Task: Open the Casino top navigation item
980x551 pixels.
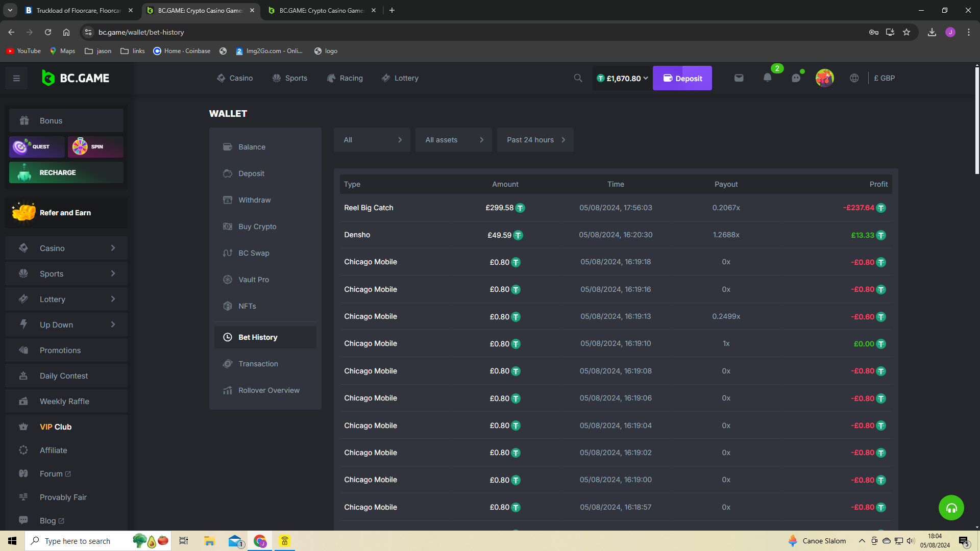Action: coord(235,78)
